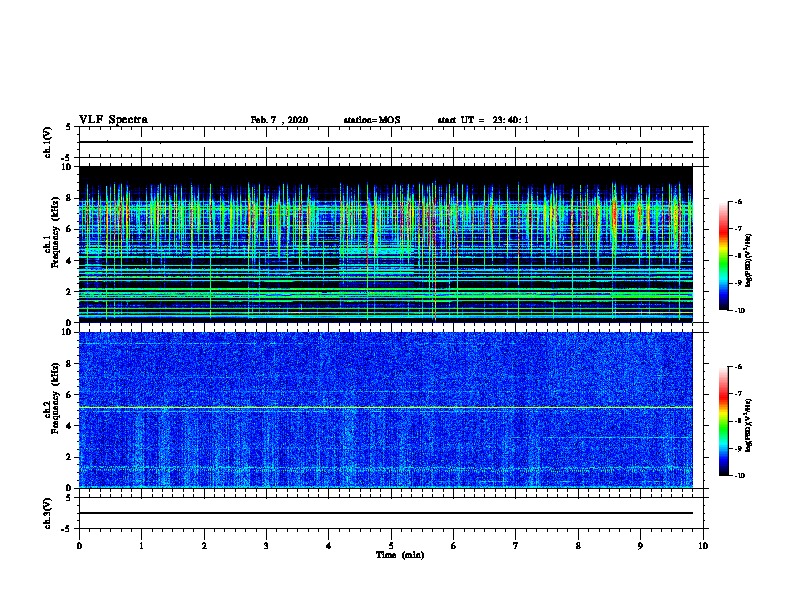
Task: Click time axis tick label '9'
Action: [x=640, y=546]
